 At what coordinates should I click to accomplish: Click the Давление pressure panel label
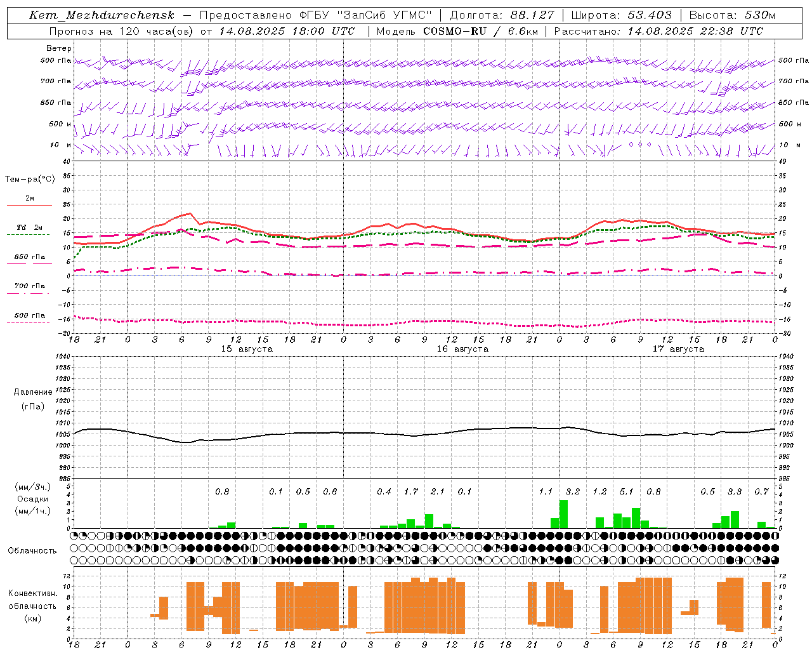pos(33,392)
